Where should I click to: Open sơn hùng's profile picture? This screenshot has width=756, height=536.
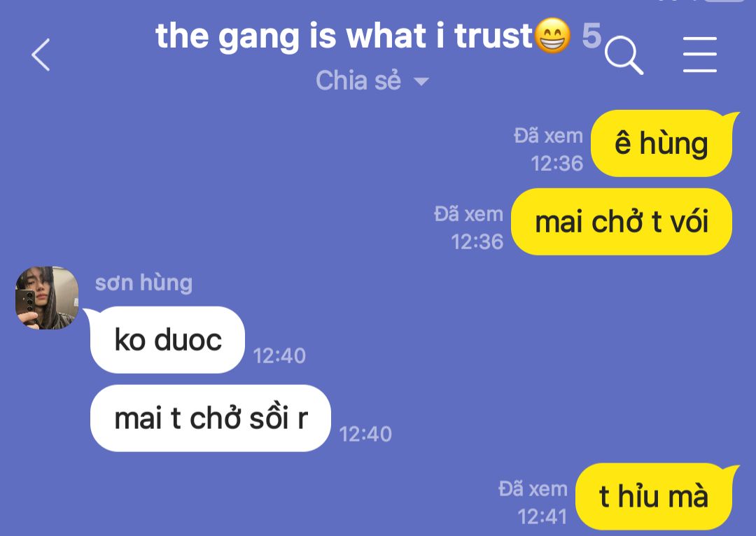coord(47,298)
